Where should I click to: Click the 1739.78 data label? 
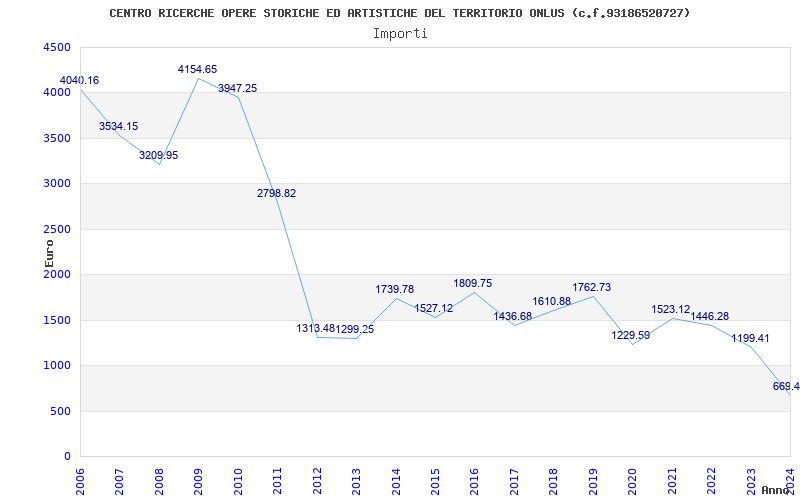pyautogui.click(x=395, y=290)
